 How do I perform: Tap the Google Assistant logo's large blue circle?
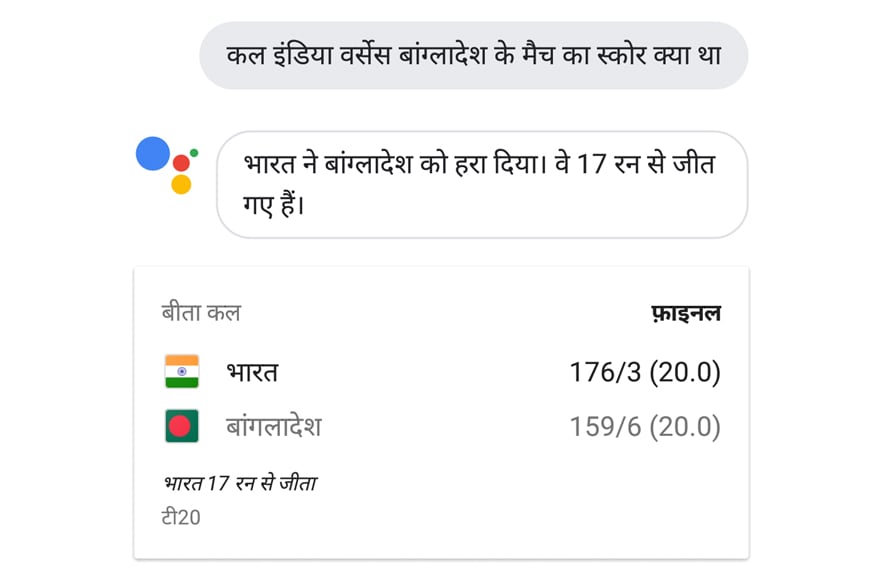(153, 153)
